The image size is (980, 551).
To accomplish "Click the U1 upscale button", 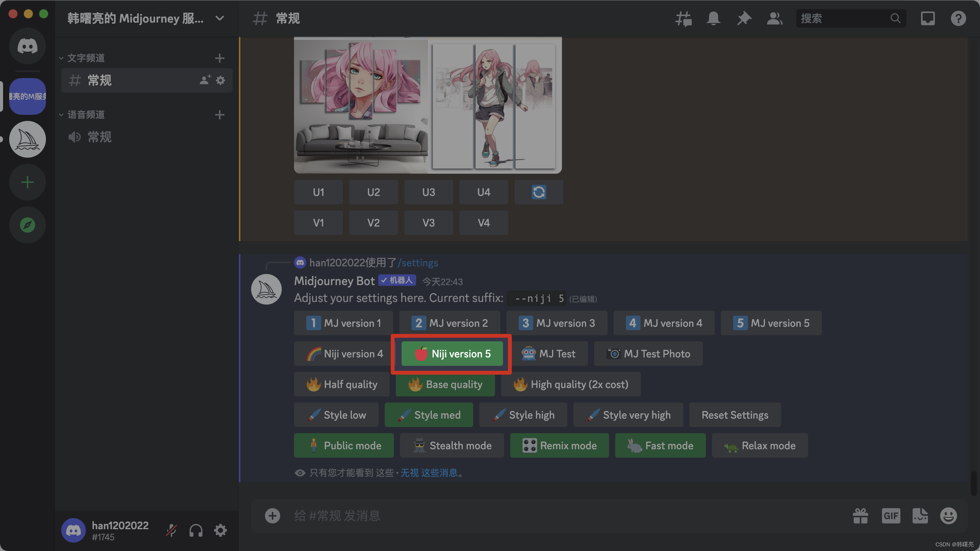I will pos(318,192).
